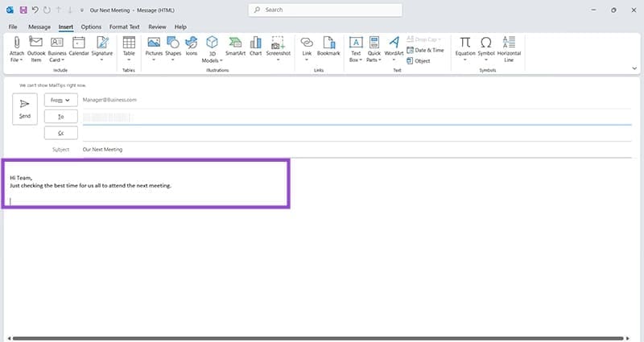Open the Help tab
Image resolution: width=644 pixels, height=342 pixels.
[x=180, y=27]
